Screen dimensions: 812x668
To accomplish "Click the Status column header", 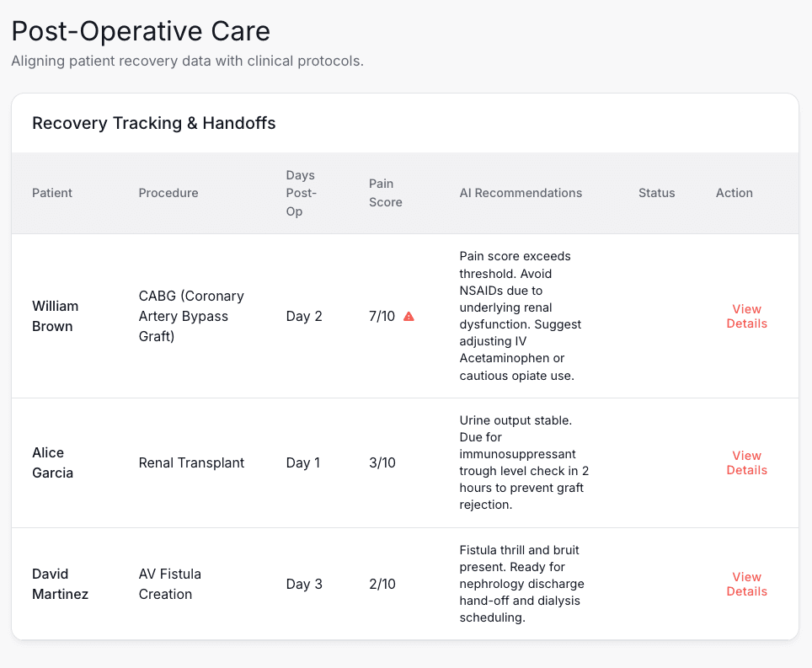I will [656, 193].
